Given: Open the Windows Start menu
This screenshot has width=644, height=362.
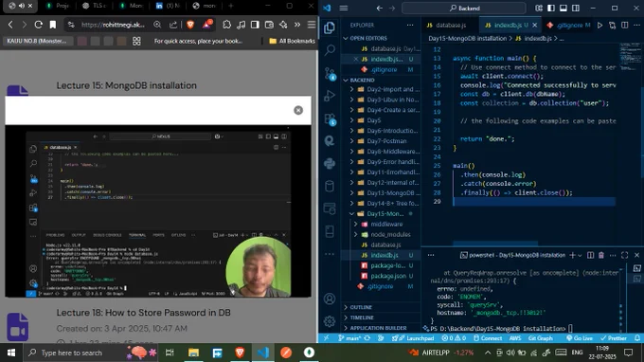Looking at the screenshot, I should pyautogui.click(x=11, y=353).
